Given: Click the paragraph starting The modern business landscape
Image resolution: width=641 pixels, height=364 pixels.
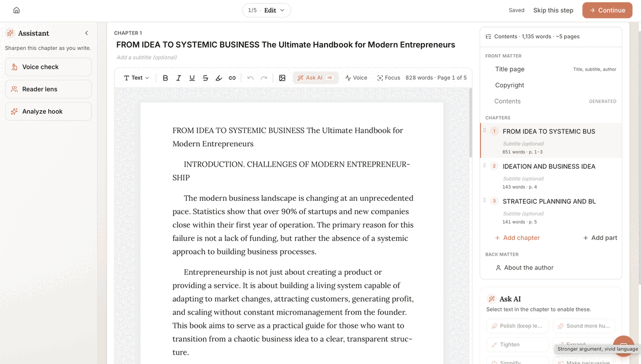Looking at the screenshot, I should tap(293, 225).
